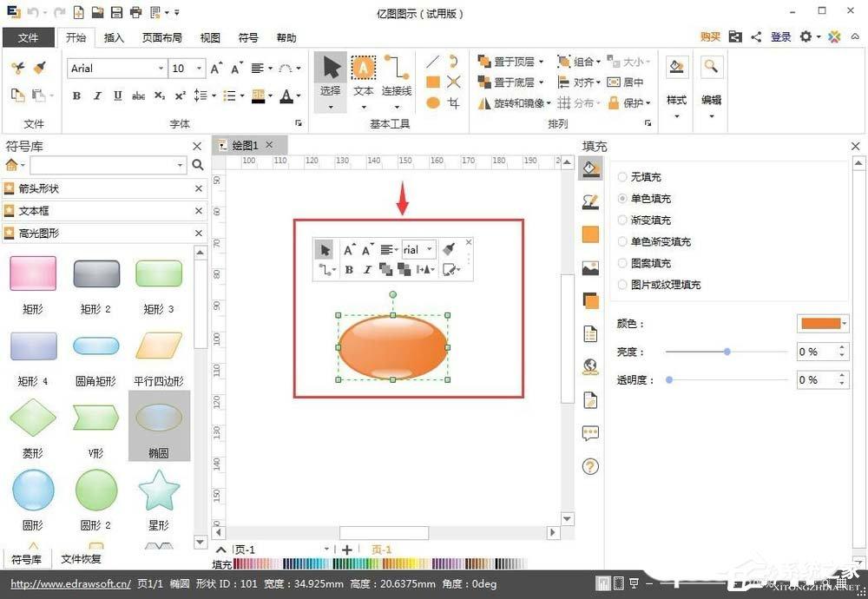The image size is (868, 599).
Task: Open the fill color 颜色 dropdown
Action: 845,323
